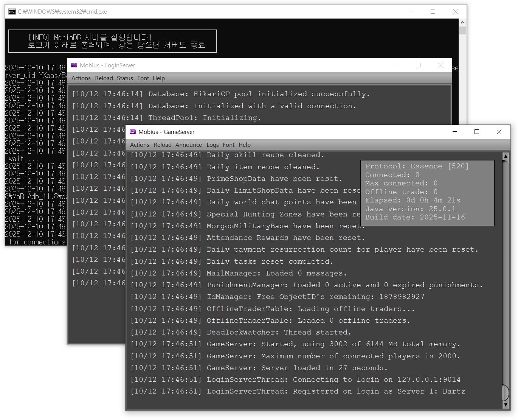Click the server info panel showing Protocol Essence

point(427,193)
